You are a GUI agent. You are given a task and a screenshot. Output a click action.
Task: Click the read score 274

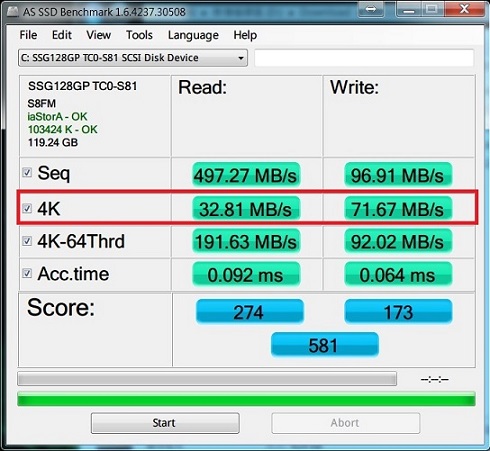(x=250, y=312)
